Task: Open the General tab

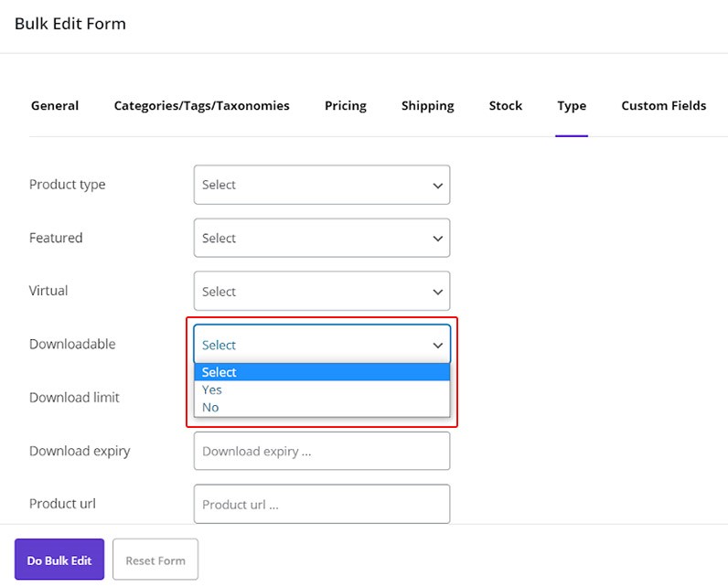Action: click(x=55, y=106)
